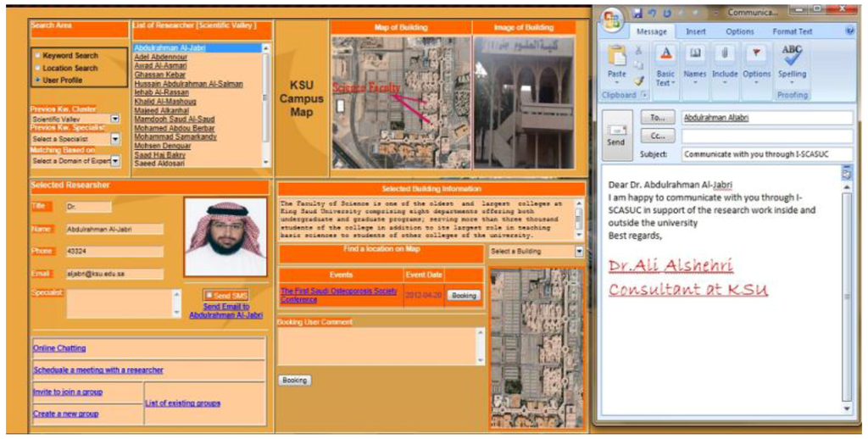Switch to the Format Text ribbon tab
Viewport: 868px width, 439px height.
(x=793, y=31)
